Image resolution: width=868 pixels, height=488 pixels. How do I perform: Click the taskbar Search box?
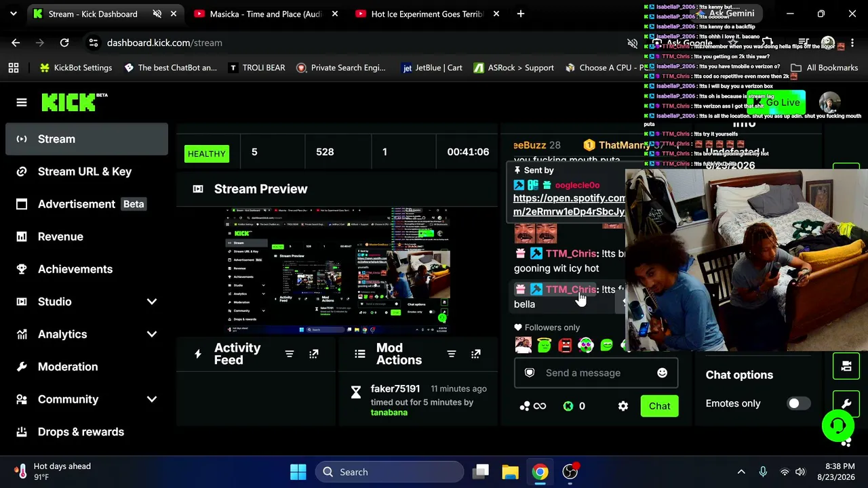(389, 472)
